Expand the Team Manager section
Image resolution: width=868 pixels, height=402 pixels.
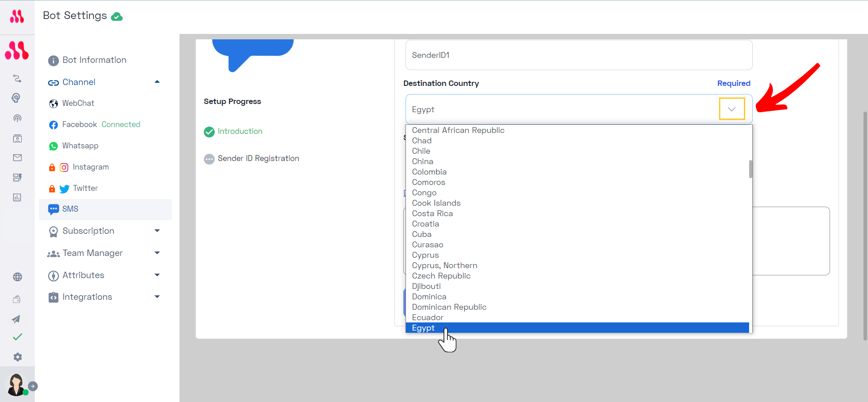pos(157,253)
